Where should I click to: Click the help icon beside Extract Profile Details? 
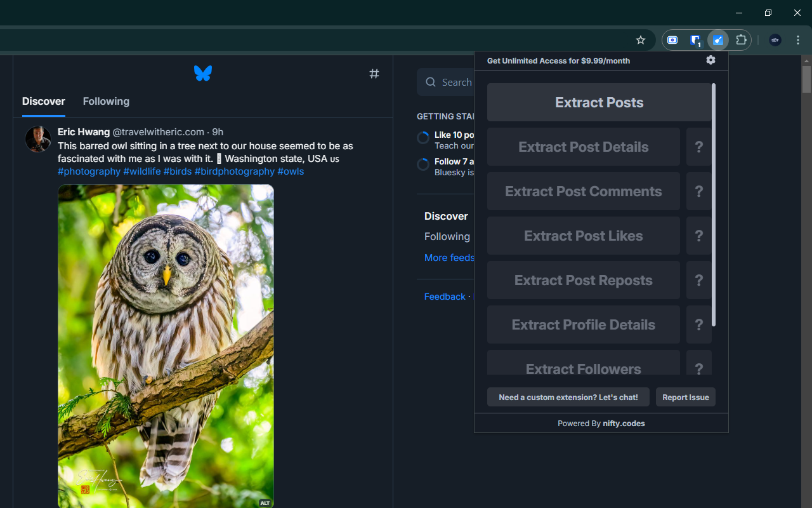pos(699,324)
